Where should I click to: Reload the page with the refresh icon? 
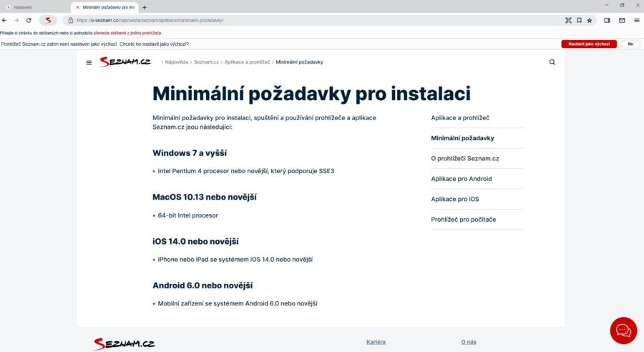(x=29, y=20)
